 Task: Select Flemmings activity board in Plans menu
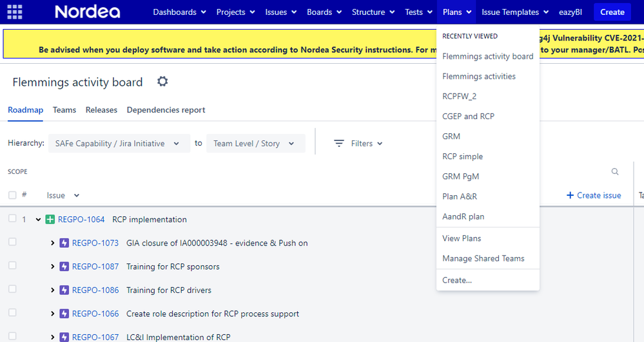coord(488,56)
